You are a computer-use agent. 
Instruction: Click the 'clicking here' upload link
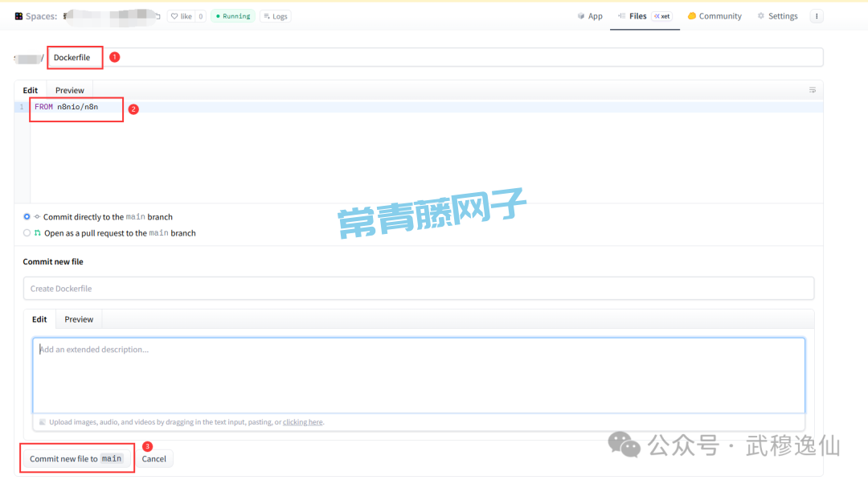coord(303,422)
